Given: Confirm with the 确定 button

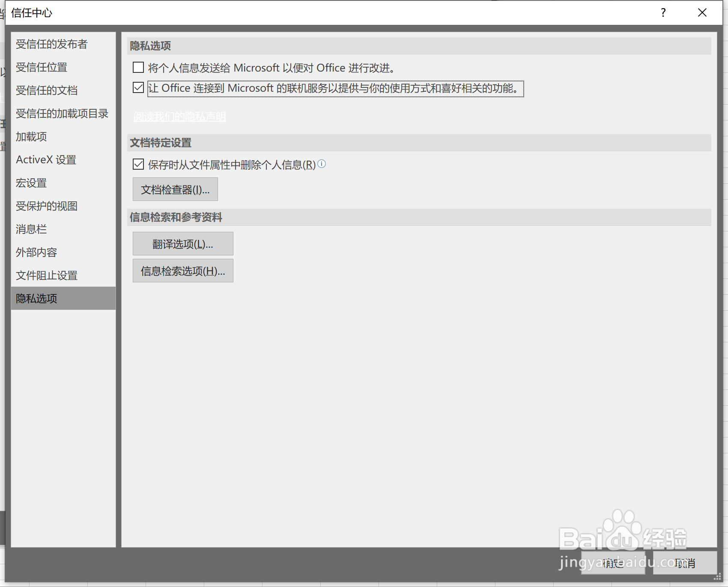Looking at the screenshot, I should click(613, 563).
